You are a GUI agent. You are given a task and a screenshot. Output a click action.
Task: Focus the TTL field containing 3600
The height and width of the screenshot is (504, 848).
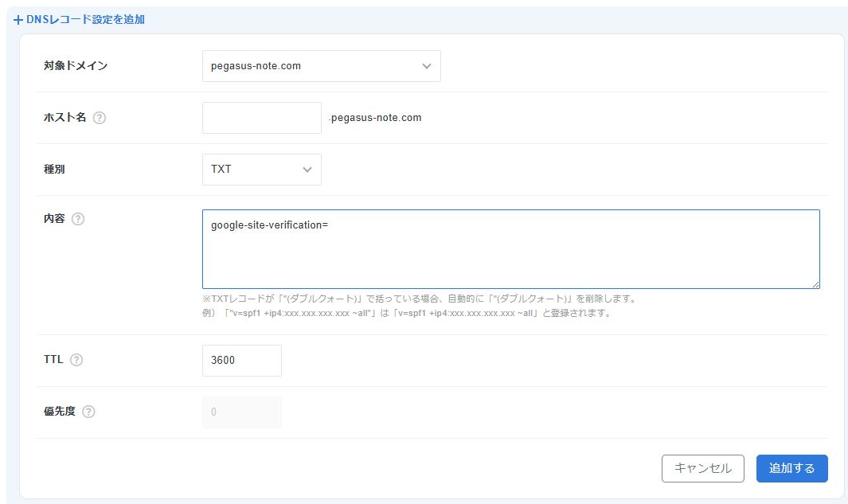[242, 361]
